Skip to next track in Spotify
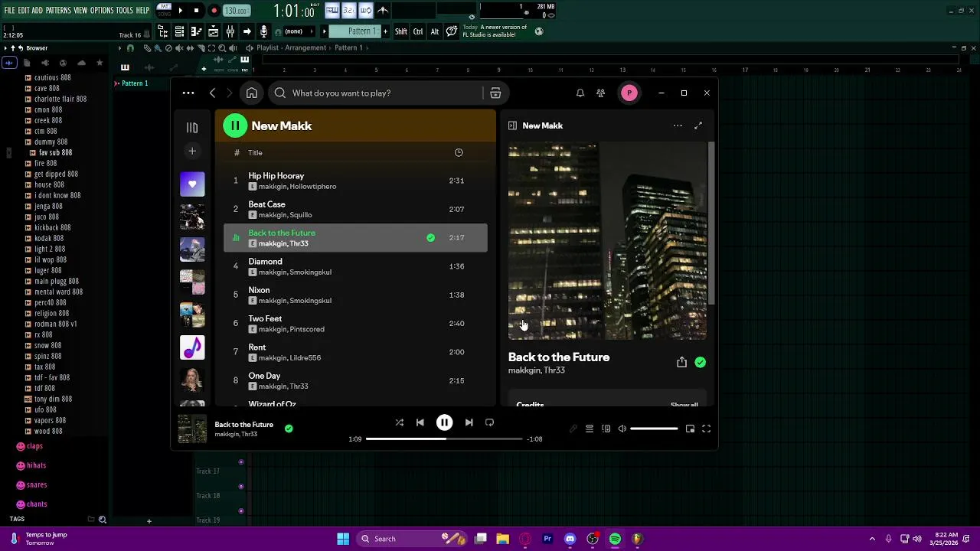This screenshot has width=980, height=551. (x=469, y=422)
